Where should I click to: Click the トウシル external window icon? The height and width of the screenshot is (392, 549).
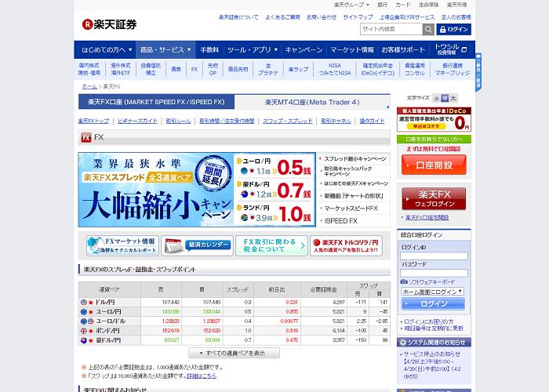tap(464, 49)
